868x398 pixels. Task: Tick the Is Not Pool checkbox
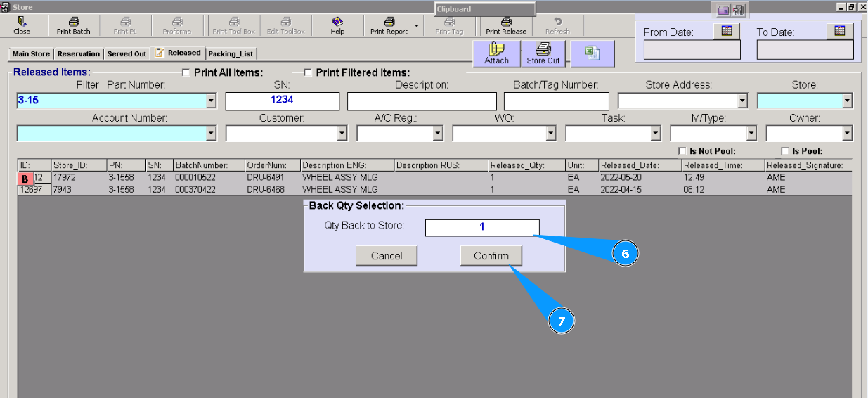[x=682, y=151]
